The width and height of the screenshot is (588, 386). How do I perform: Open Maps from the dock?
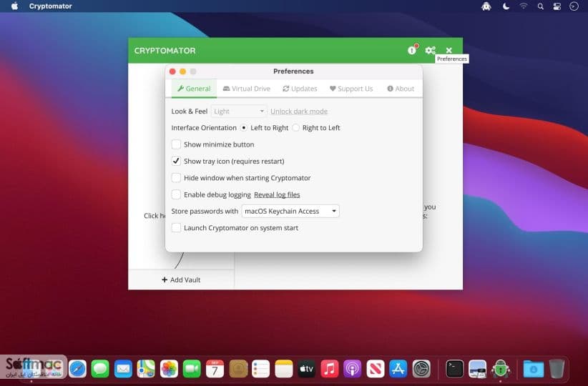(146, 369)
